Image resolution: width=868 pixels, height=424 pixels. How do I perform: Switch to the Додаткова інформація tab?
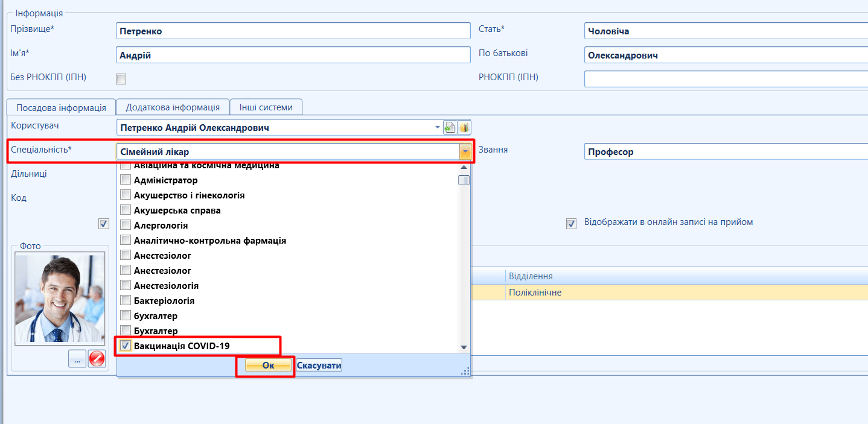pos(173,107)
